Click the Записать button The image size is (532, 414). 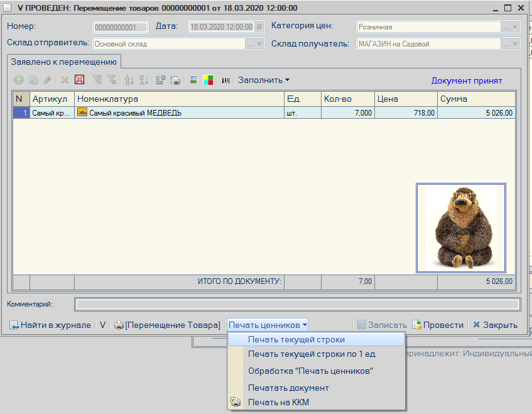click(x=382, y=325)
